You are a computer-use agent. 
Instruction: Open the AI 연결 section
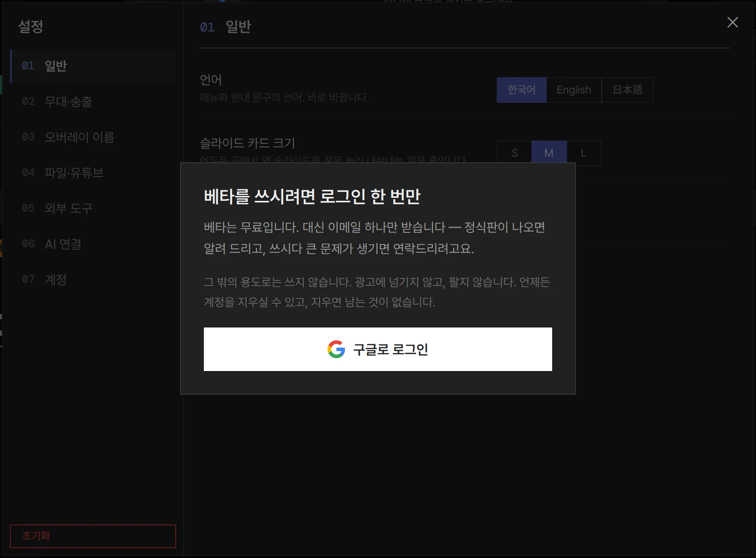click(93, 244)
